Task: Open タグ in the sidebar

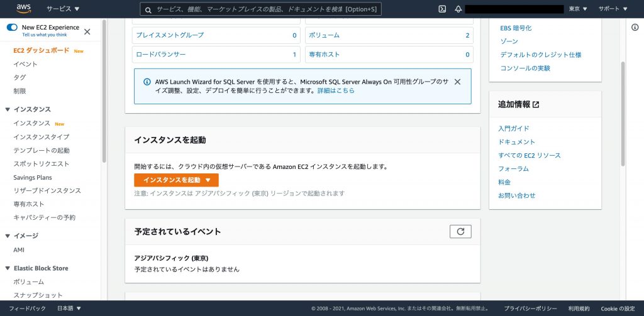Action: (19, 77)
